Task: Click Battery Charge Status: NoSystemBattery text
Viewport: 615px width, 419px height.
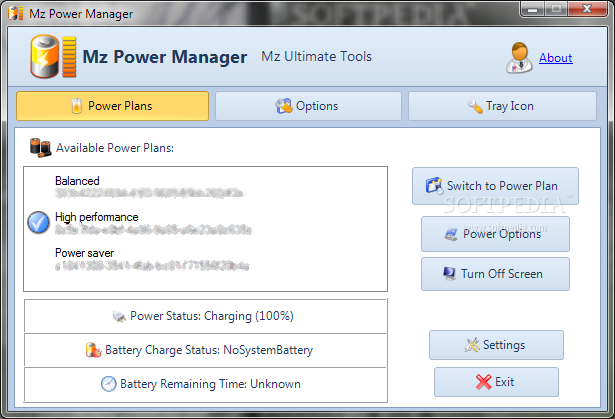Action: tap(209, 350)
